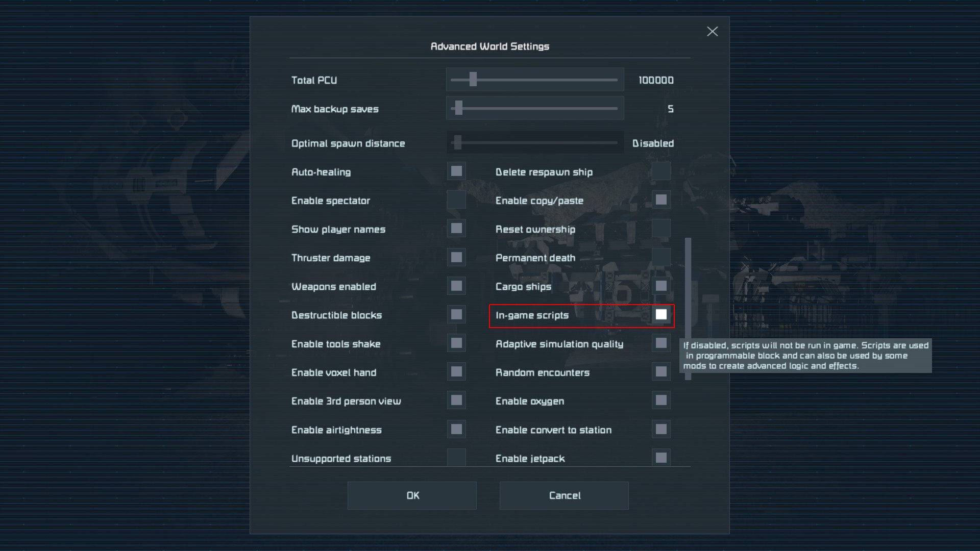Check the Permanent death option
The height and width of the screenshot is (551, 980).
tap(661, 257)
